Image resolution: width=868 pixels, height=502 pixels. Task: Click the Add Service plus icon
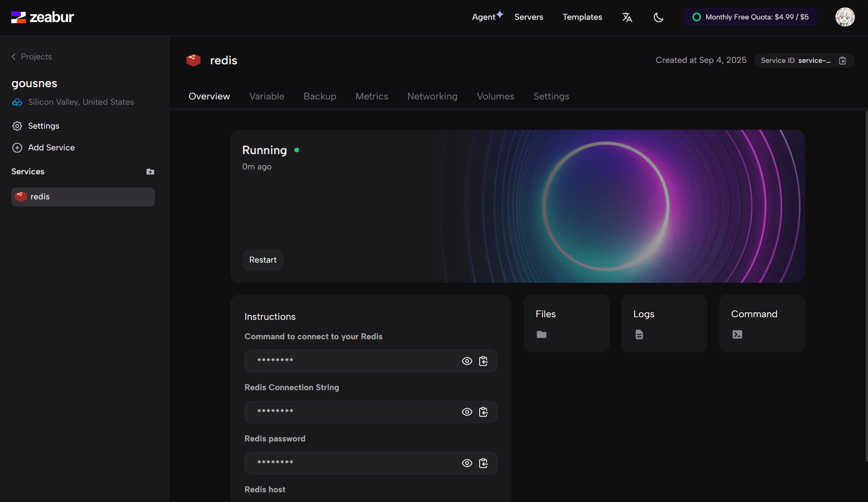[17, 148]
